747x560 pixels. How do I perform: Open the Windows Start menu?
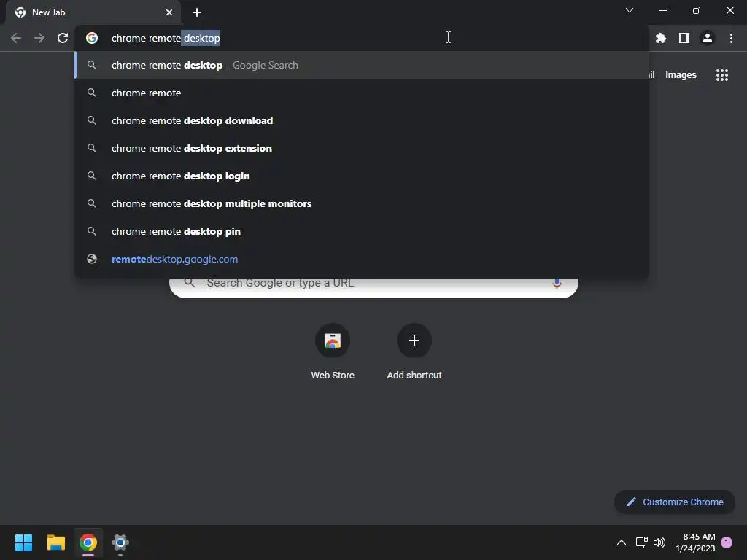point(23,542)
